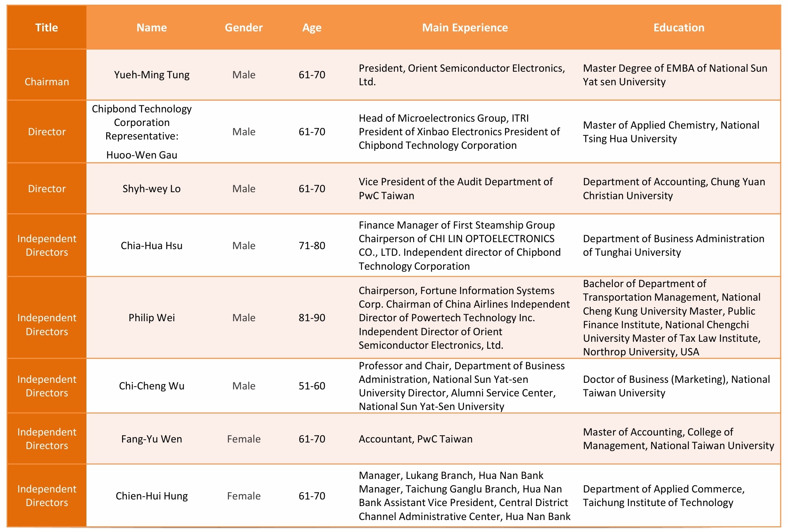Screen dimensions: 788x532
Task: Click "Department of Applied Commerce, Taichung Institute of Technology"
Action: click(x=664, y=496)
